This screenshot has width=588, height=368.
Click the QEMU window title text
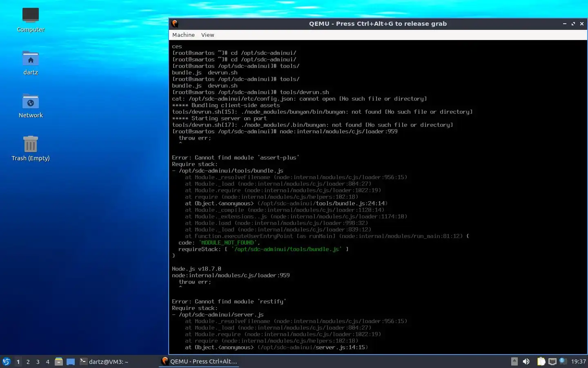coord(378,24)
